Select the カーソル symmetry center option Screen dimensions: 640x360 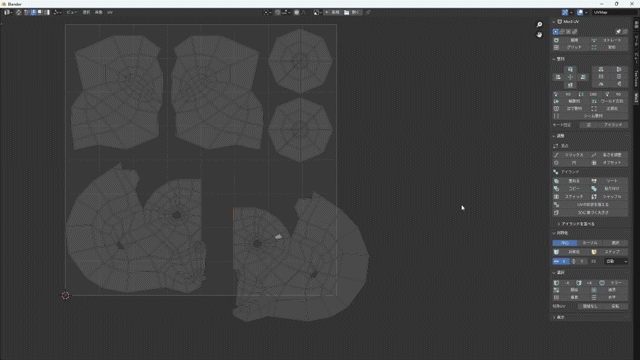[590, 243]
